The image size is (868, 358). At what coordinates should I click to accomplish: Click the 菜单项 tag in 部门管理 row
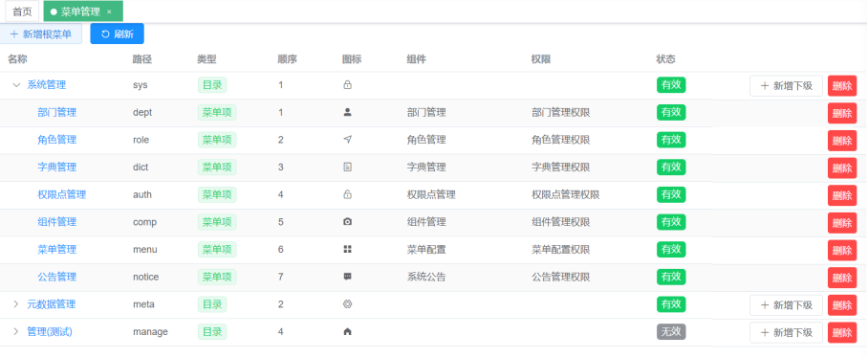point(217,113)
